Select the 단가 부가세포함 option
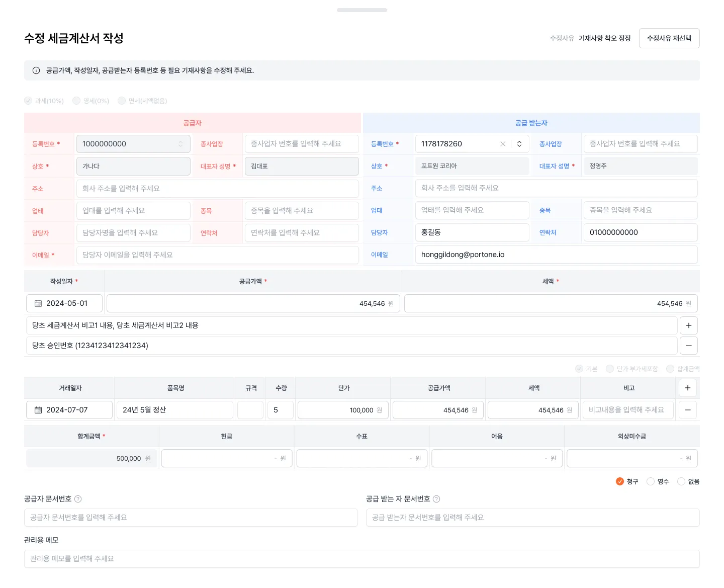This screenshot has height=588, width=724. [x=609, y=369]
